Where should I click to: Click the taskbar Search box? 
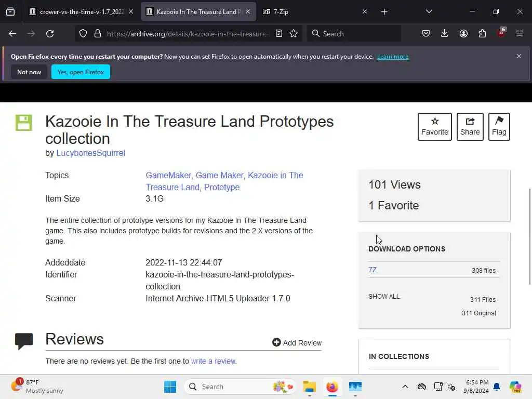click(x=240, y=387)
